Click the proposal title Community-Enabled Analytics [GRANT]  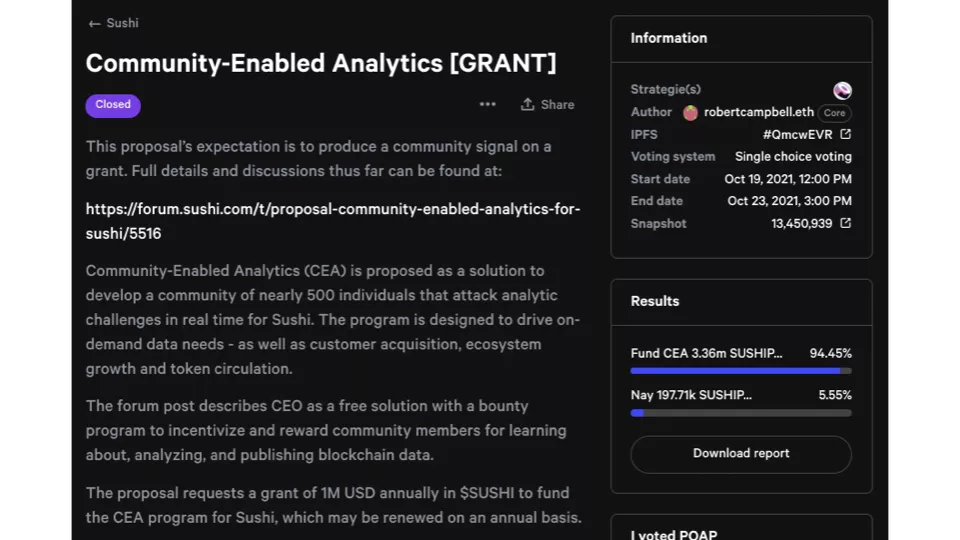click(321, 63)
